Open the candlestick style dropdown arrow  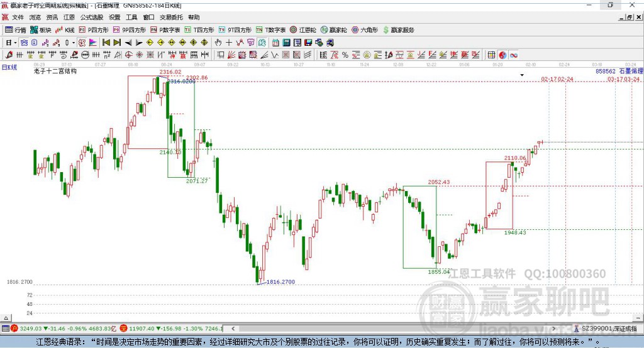(x=74, y=43)
